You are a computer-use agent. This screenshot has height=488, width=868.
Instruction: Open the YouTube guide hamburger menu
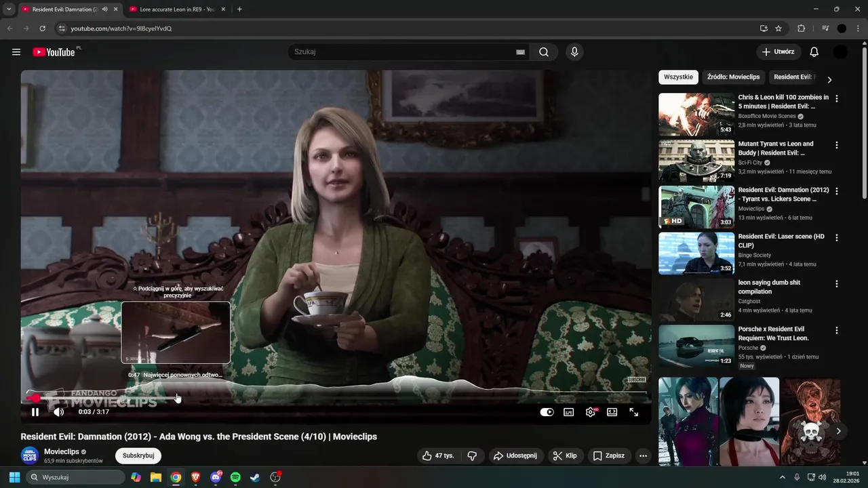[16, 52]
